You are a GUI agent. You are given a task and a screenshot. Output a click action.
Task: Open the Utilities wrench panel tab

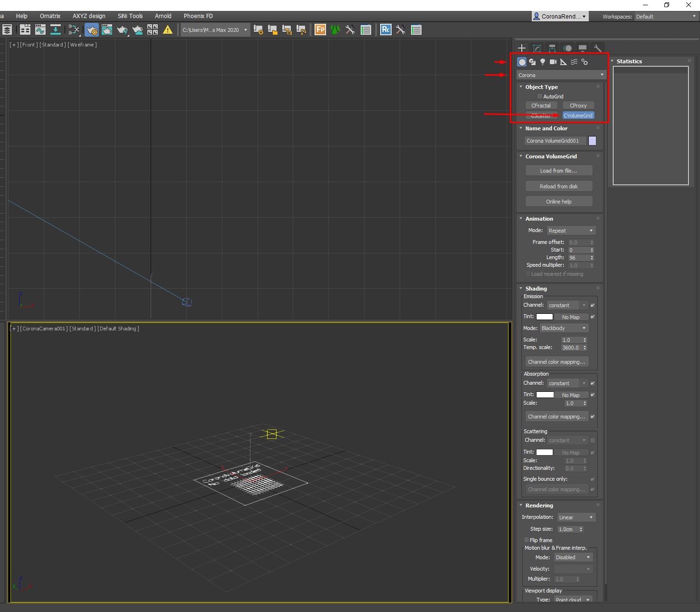(598, 48)
